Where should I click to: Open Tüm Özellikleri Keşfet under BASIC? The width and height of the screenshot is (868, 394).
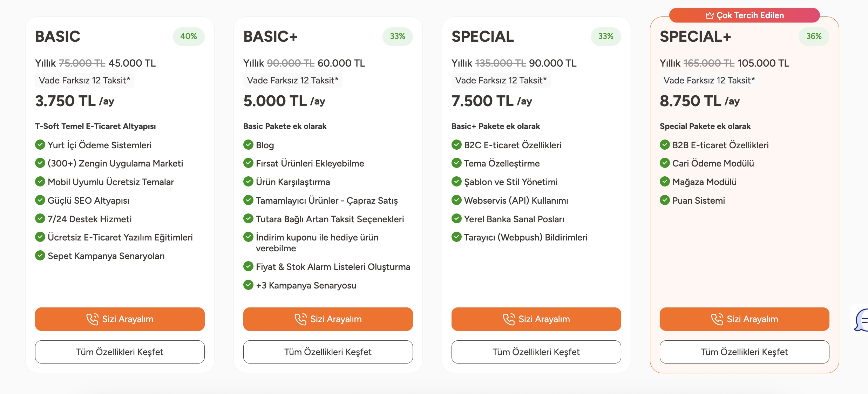tap(120, 352)
